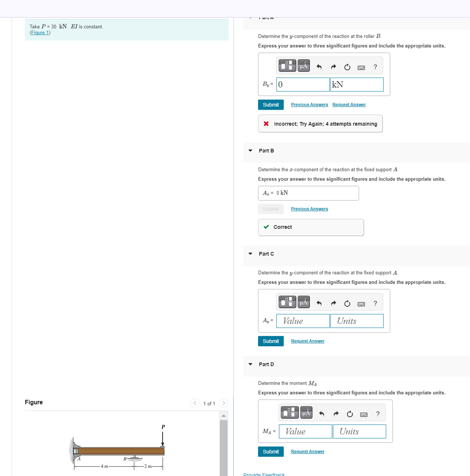Image resolution: width=470 pixels, height=476 pixels.
Task: Collapse the Part D section
Action: coord(250,364)
